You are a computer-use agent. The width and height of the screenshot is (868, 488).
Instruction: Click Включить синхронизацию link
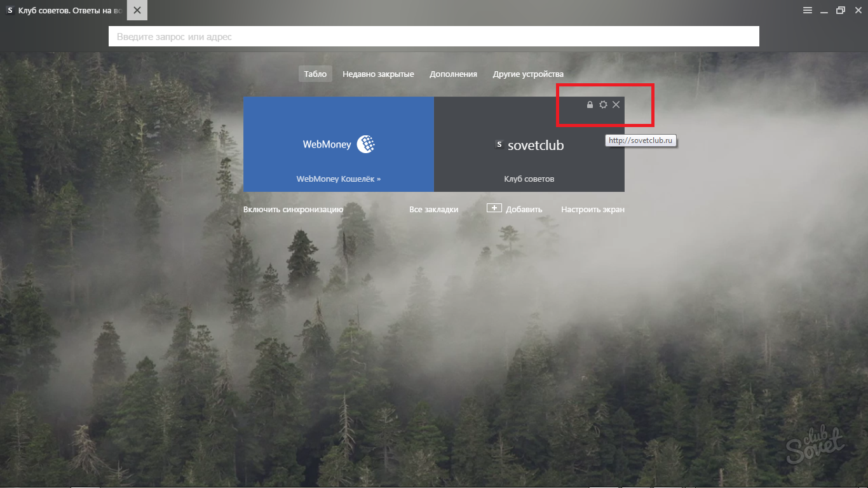(293, 210)
